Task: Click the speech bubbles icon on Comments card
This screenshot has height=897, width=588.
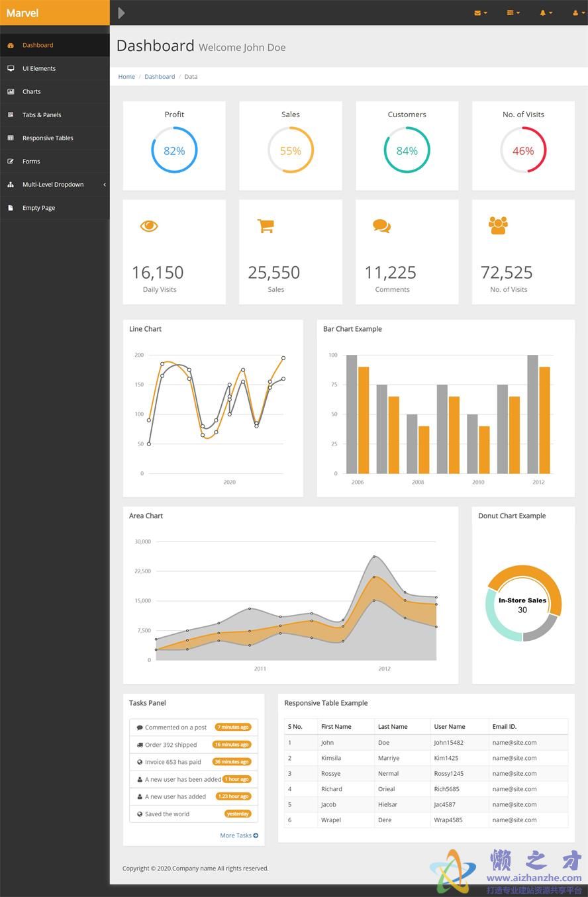Action: [x=381, y=226]
